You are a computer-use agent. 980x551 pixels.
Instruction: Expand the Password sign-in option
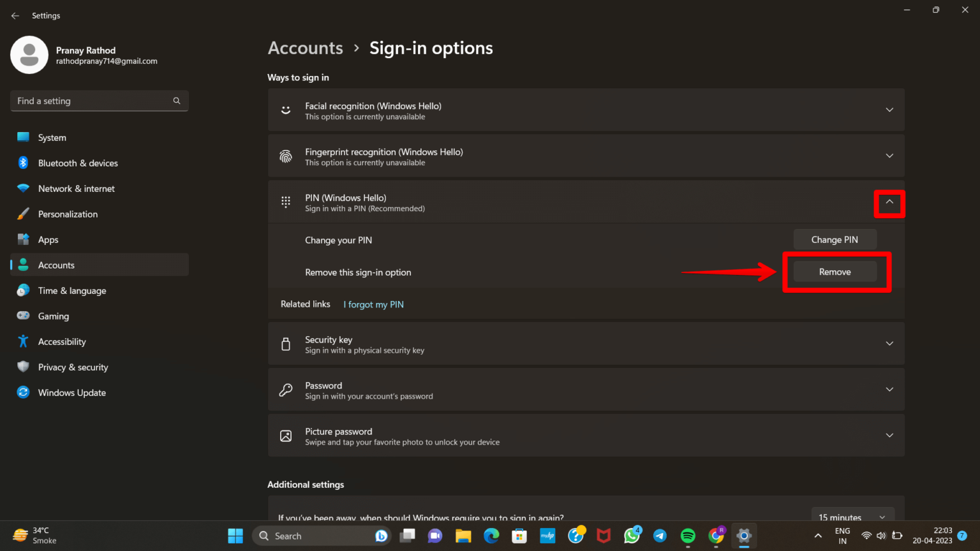(x=889, y=389)
